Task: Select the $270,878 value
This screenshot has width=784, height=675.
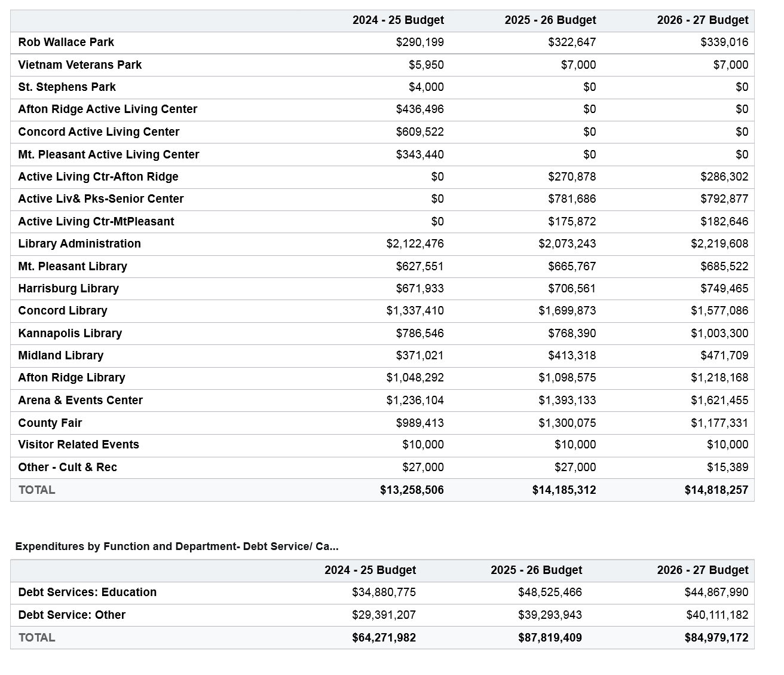Action: click(x=572, y=177)
